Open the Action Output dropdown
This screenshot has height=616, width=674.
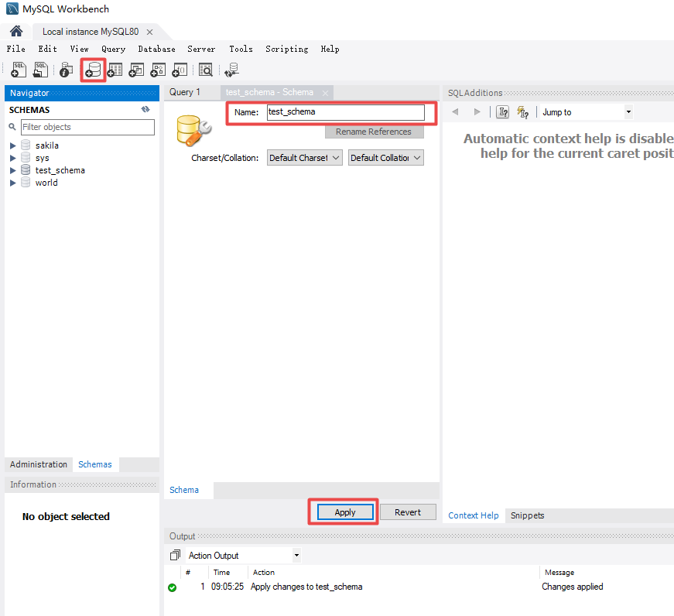(x=244, y=556)
